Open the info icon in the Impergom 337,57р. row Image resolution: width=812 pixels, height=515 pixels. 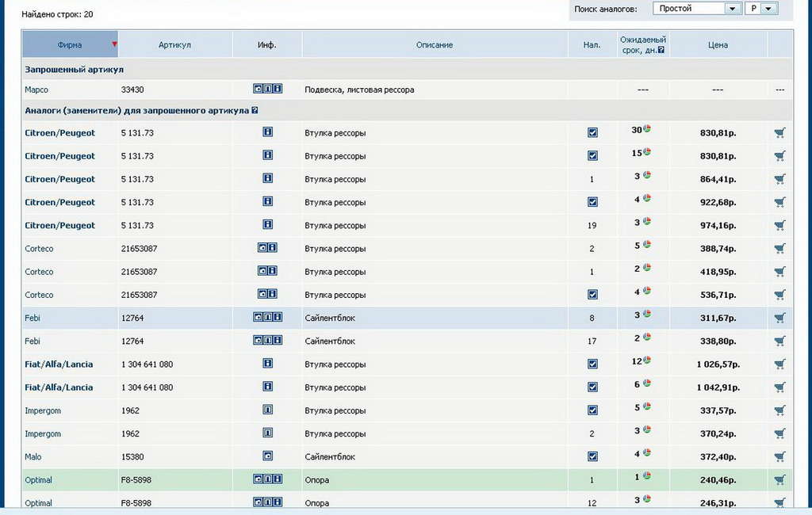pyautogui.click(x=267, y=410)
